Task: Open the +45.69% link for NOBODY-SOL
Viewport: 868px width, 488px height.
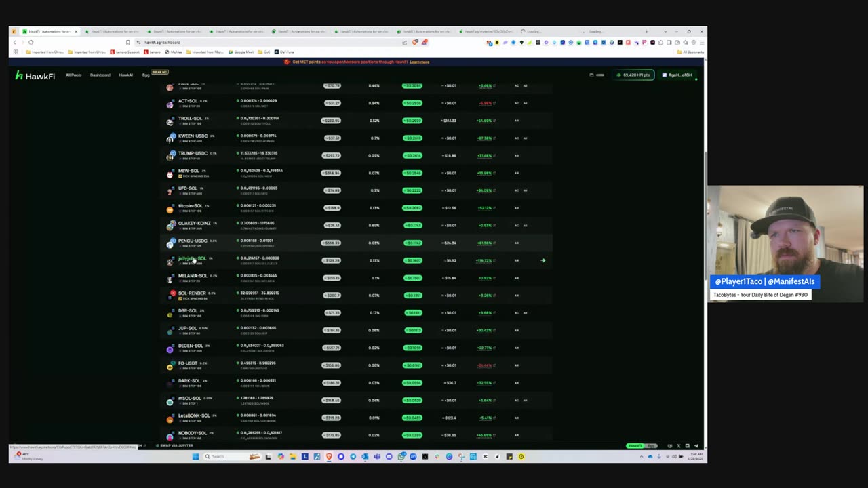Action: point(486,435)
